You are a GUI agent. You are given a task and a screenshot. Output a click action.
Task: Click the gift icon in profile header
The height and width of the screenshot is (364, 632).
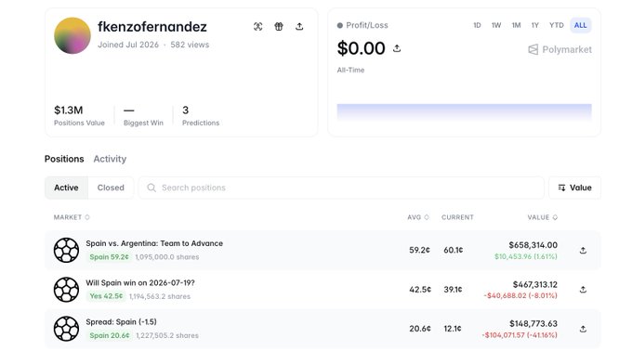[279, 27]
